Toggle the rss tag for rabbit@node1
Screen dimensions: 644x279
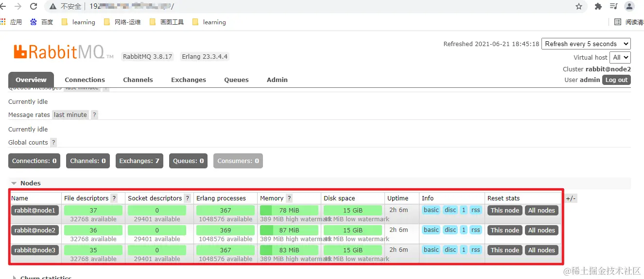[476, 210]
